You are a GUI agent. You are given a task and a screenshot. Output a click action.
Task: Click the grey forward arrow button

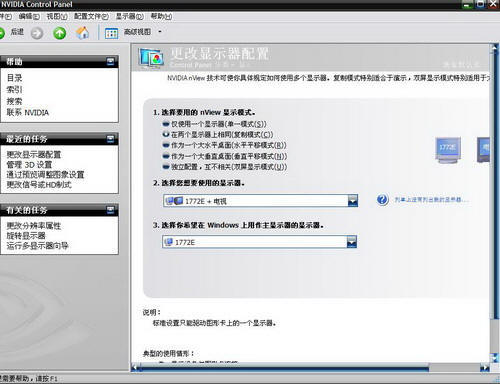[37, 33]
